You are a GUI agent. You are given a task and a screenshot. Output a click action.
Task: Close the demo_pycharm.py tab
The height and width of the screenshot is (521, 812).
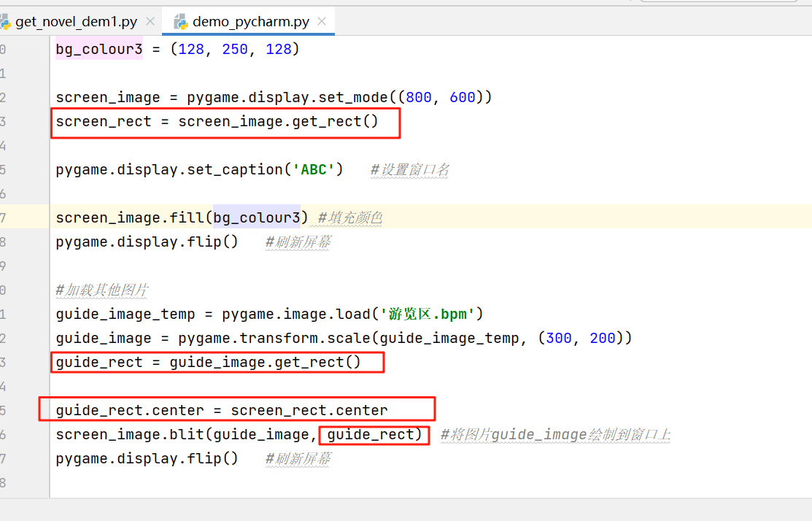click(x=321, y=21)
